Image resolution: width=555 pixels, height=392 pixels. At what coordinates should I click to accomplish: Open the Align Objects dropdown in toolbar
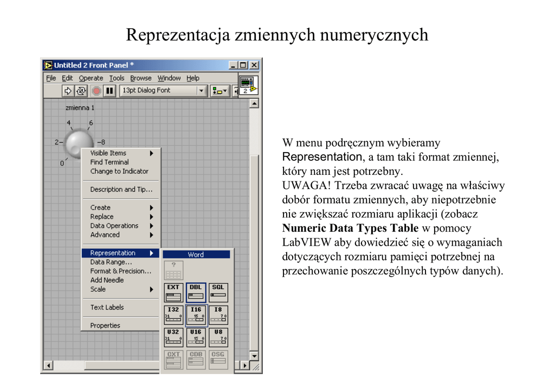tap(220, 91)
